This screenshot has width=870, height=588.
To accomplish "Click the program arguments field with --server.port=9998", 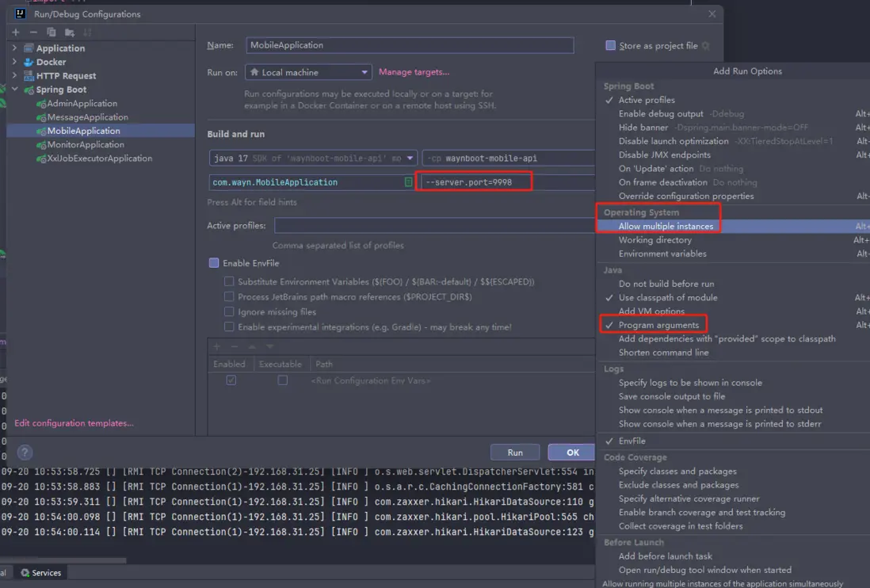I will [x=508, y=182].
